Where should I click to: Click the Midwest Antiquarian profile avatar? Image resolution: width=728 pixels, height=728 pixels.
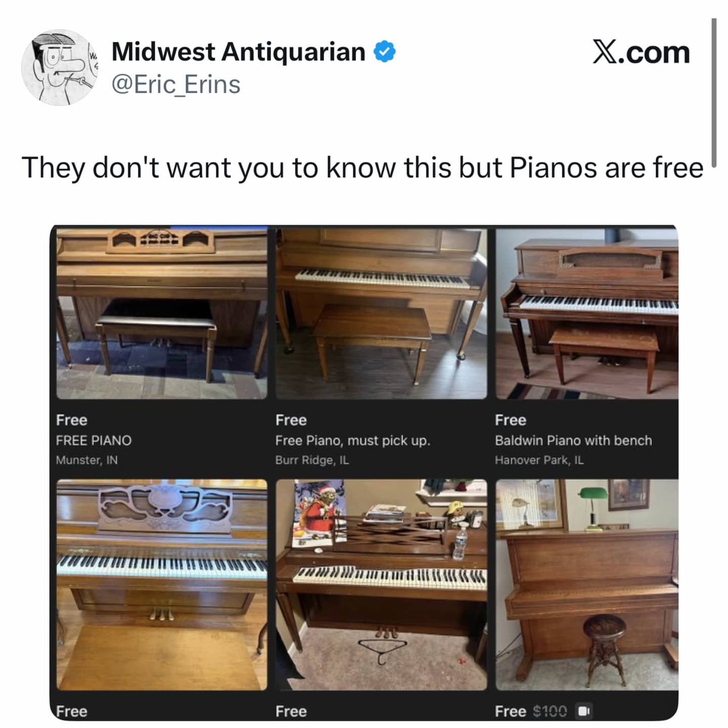point(60,67)
